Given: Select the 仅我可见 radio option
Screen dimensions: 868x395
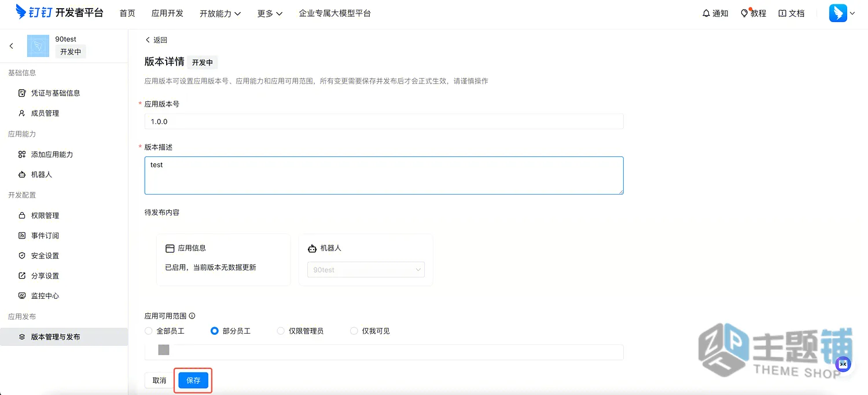Looking at the screenshot, I should coord(354,331).
